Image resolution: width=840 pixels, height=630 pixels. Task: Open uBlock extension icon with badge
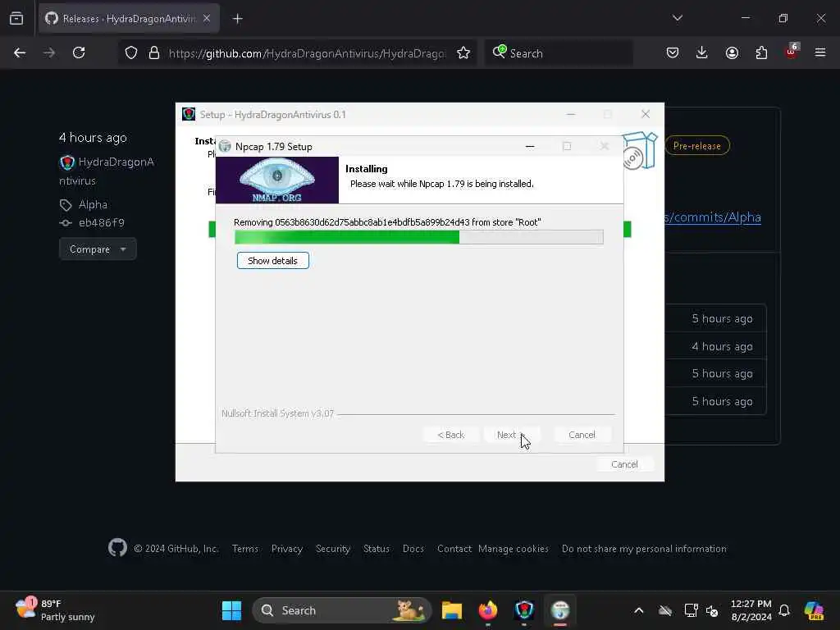pyautogui.click(x=792, y=52)
